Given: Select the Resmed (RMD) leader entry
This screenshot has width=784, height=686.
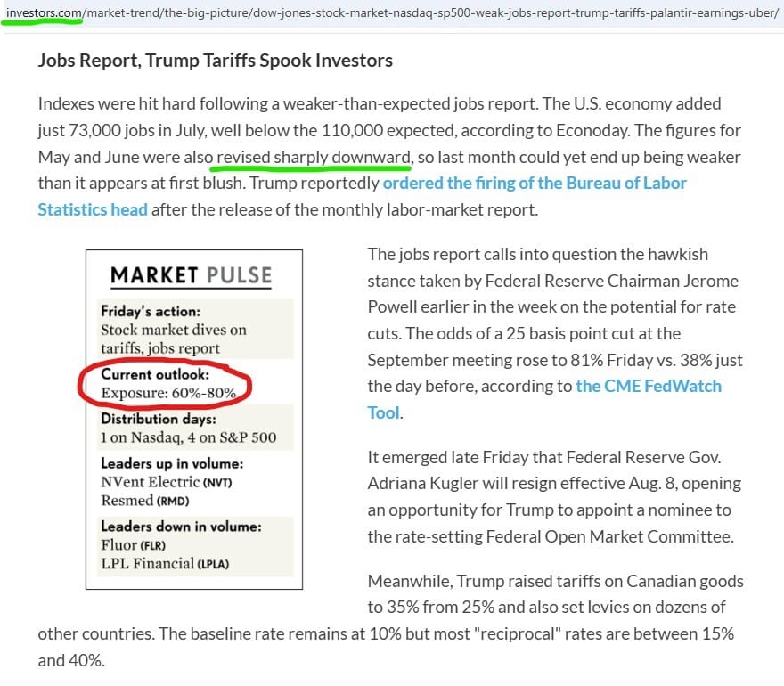Looking at the screenshot, I should tap(145, 501).
